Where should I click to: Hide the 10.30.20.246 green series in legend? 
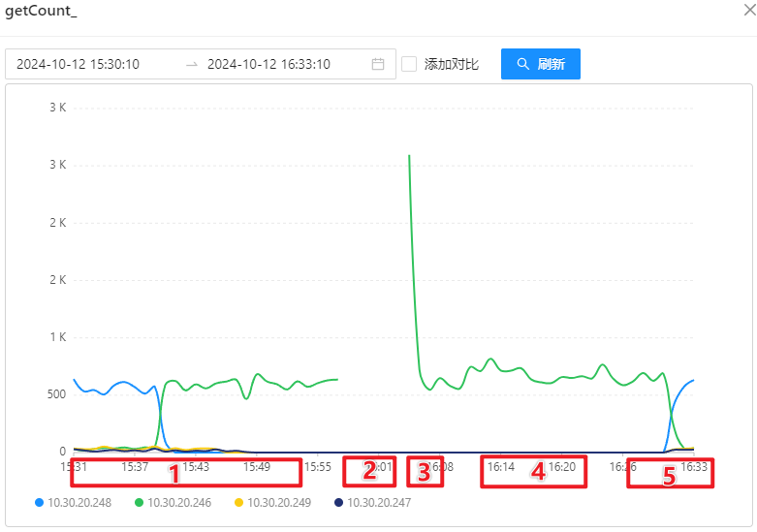[x=185, y=503]
